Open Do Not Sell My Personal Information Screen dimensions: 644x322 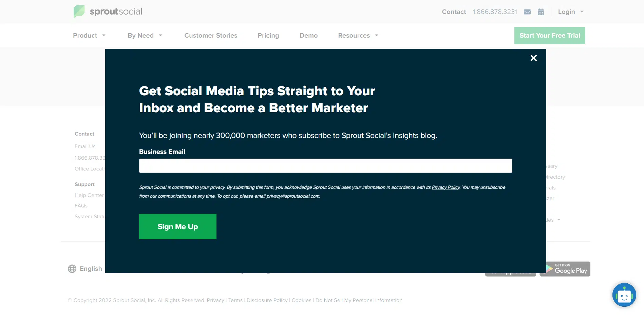[x=359, y=300]
